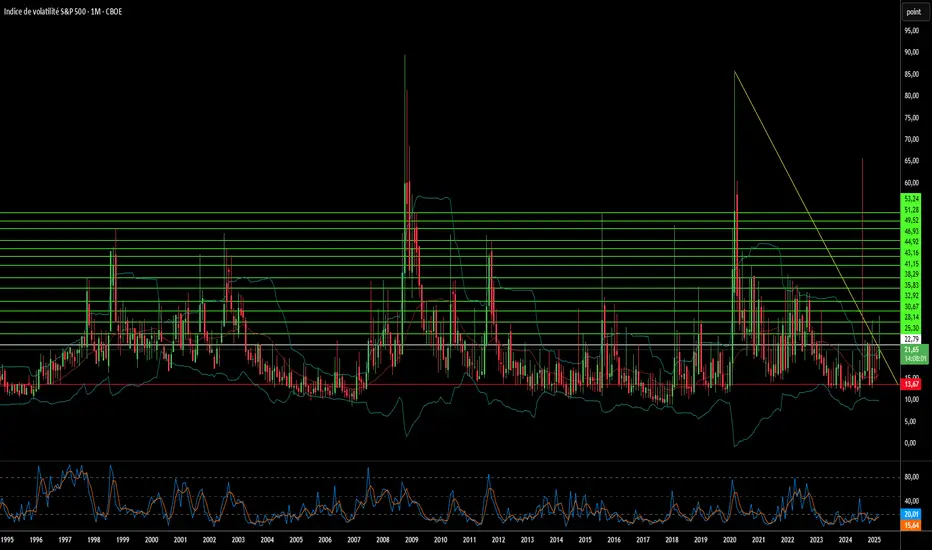932x550 pixels.
Task: Select the 28,14 green price level label
Action: point(911,317)
